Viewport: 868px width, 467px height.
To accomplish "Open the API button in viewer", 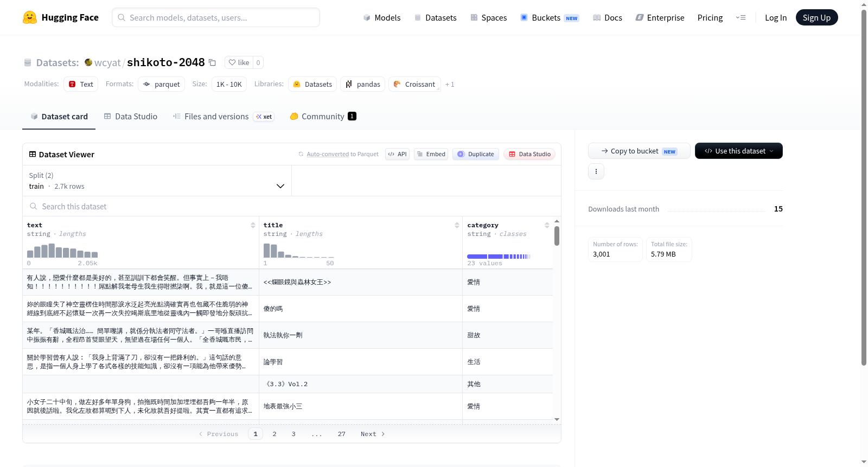I will 397,154.
